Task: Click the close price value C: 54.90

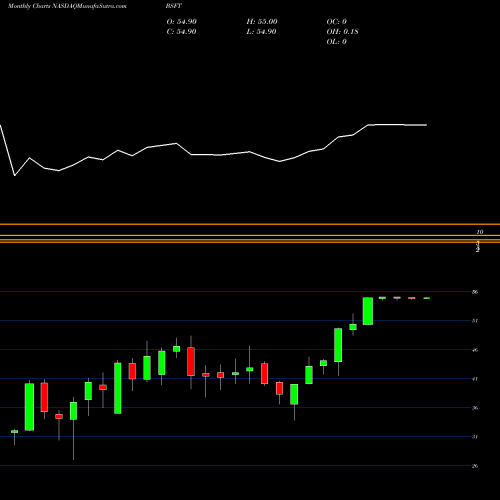Action: (x=181, y=32)
